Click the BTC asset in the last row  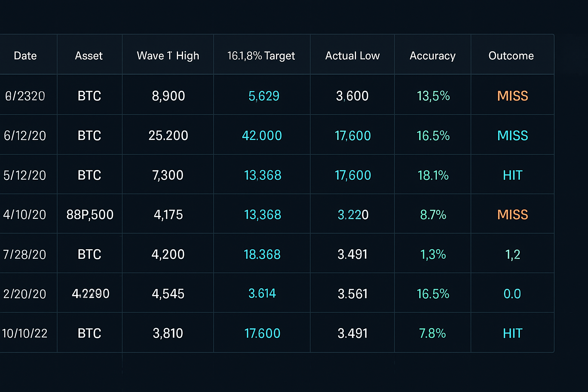pos(89,333)
